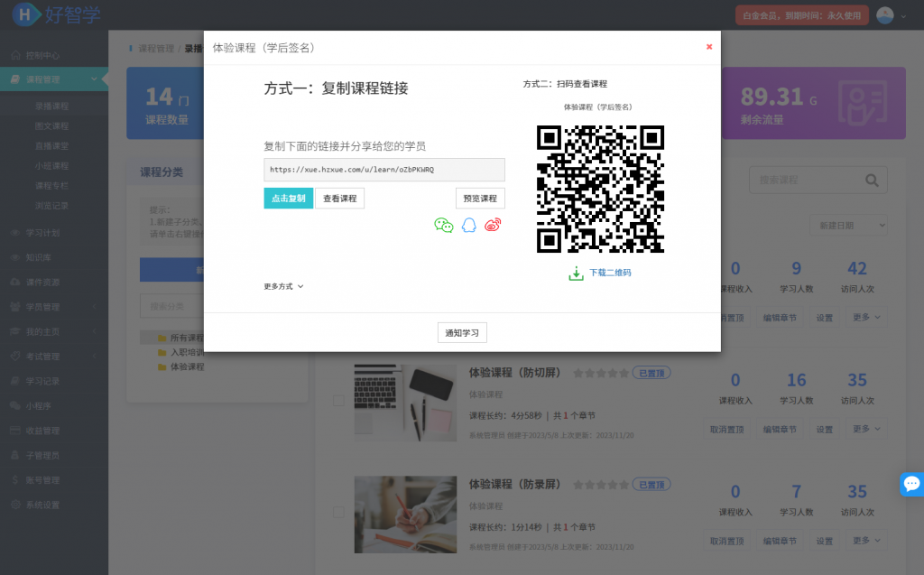Close the 体验课程 share dialog
The width and height of the screenshot is (924, 575).
point(709,47)
